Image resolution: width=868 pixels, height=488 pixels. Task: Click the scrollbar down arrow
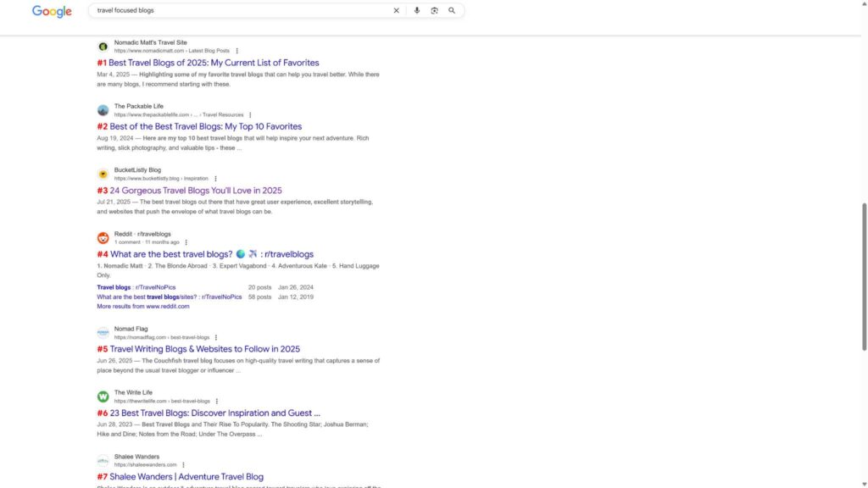tap(864, 484)
